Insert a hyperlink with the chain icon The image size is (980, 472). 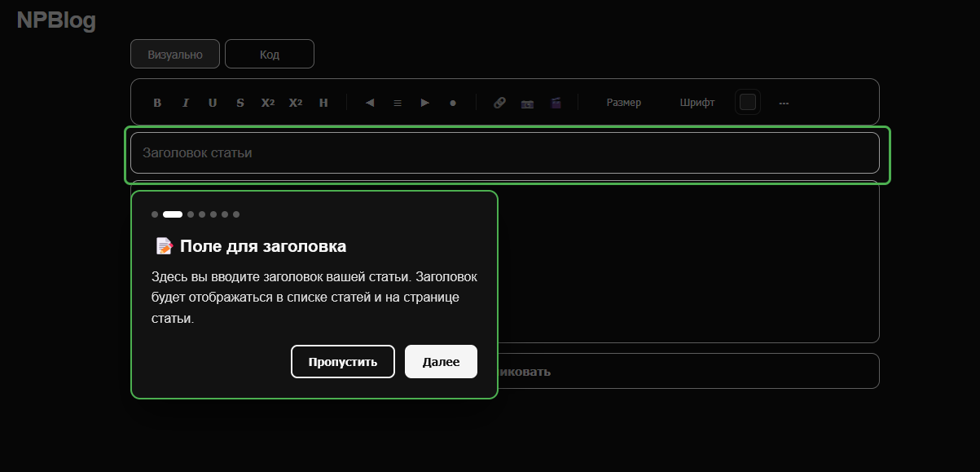coord(499,103)
